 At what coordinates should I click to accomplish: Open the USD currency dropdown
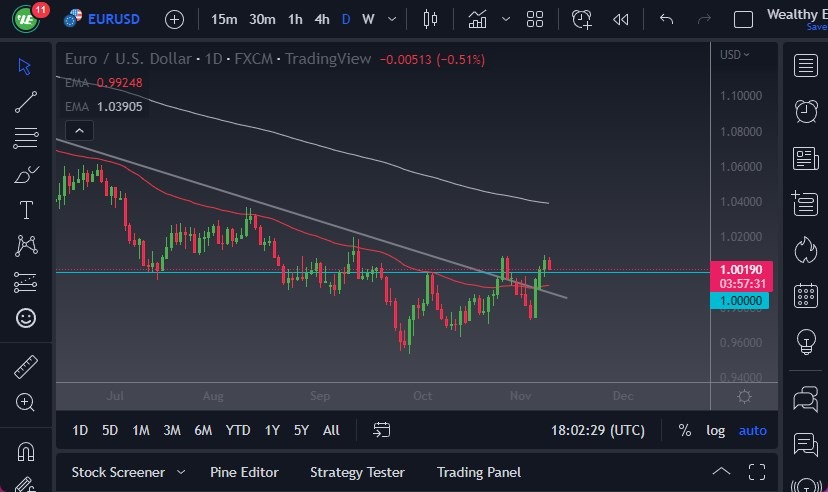[x=735, y=54]
